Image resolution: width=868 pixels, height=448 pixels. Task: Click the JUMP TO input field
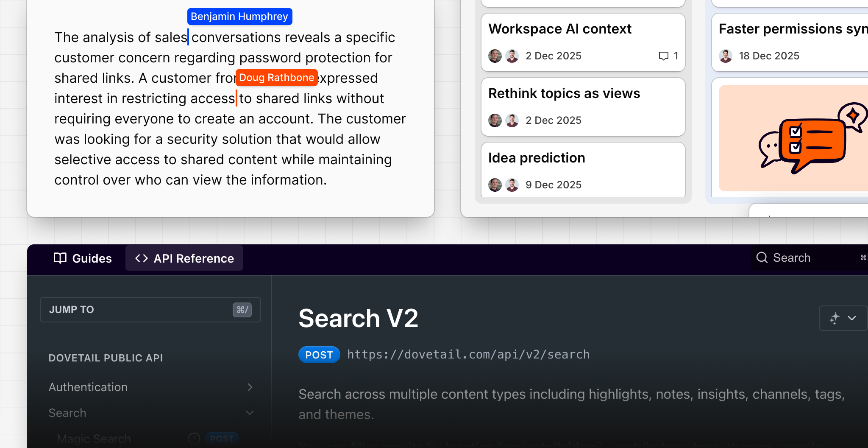140,310
